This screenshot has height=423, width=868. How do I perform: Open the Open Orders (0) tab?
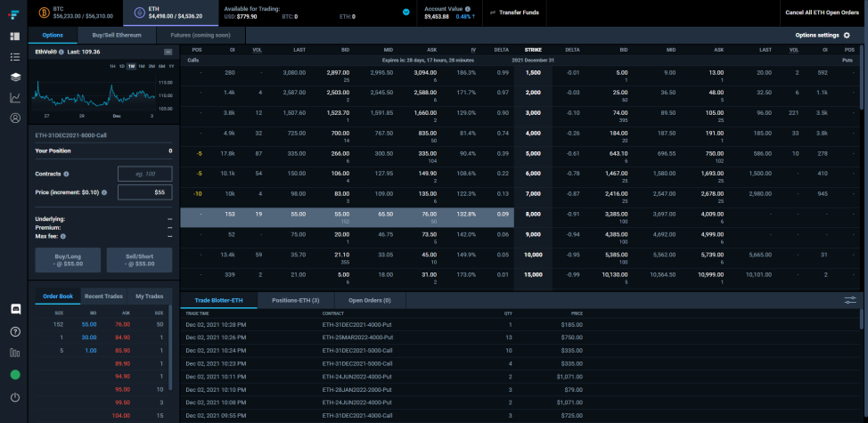point(370,300)
